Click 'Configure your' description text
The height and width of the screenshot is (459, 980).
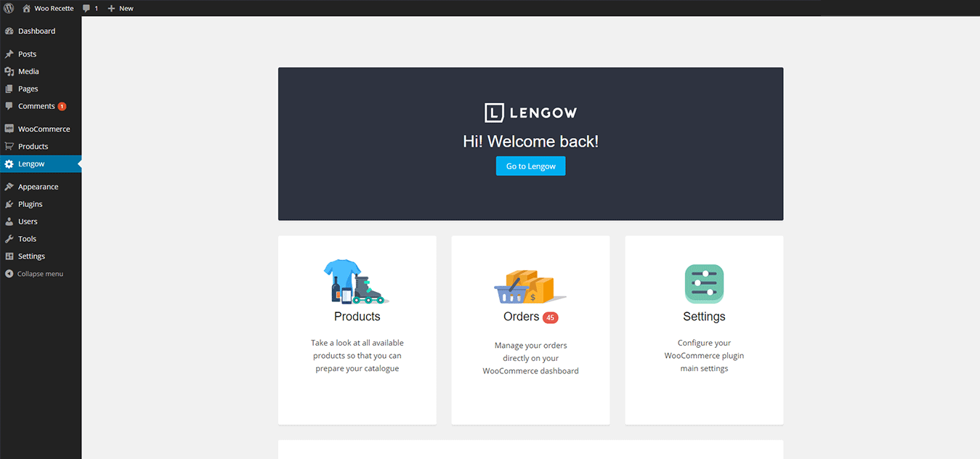tap(704, 343)
